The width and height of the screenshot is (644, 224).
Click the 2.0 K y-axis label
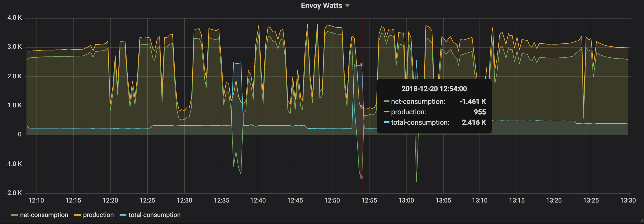[14, 76]
